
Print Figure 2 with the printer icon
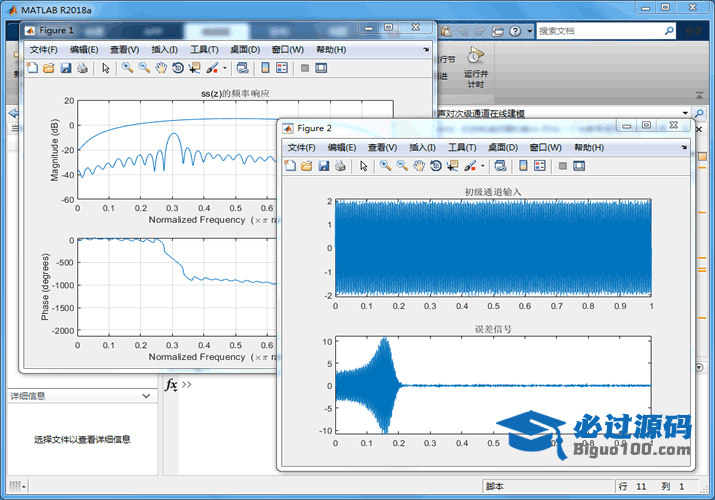340,166
